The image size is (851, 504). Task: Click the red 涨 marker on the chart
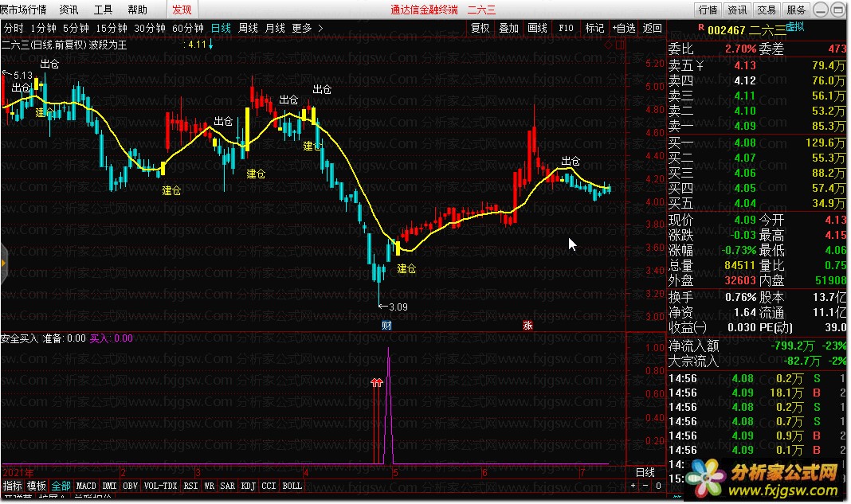(x=527, y=325)
